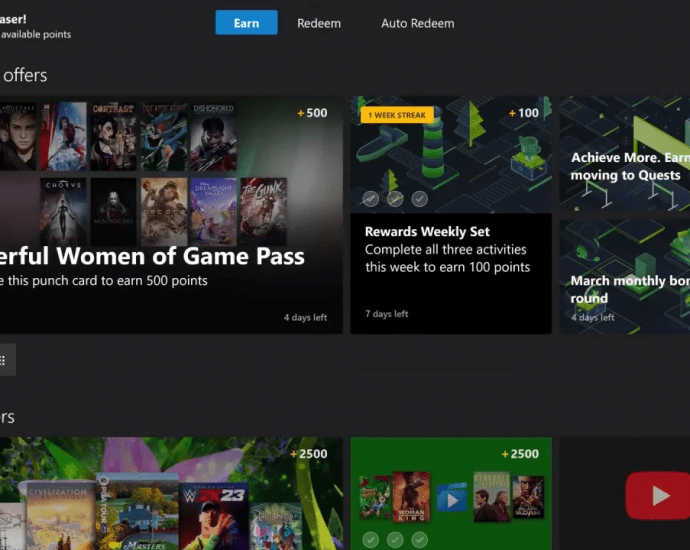Click the Recore game cover

tap(164, 212)
